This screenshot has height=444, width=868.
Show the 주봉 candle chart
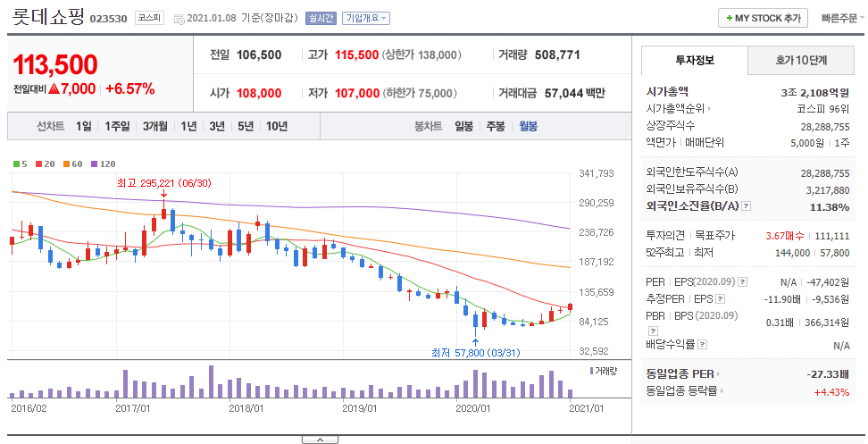(x=496, y=126)
